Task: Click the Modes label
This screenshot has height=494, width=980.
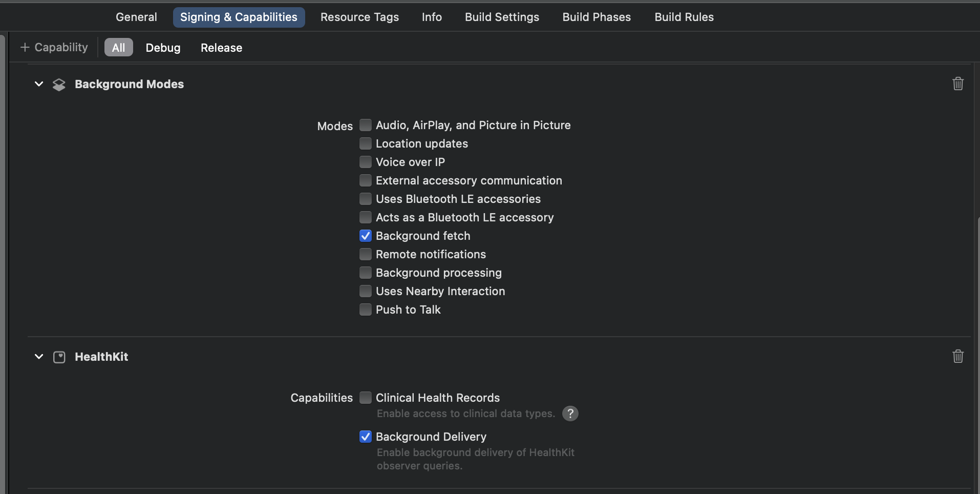Action: click(335, 126)
